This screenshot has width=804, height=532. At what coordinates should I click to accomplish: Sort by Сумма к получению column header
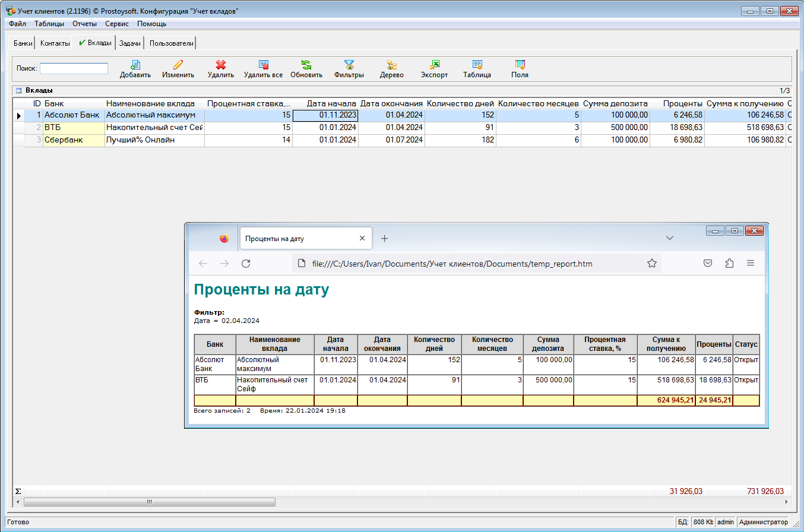[745, 103]
